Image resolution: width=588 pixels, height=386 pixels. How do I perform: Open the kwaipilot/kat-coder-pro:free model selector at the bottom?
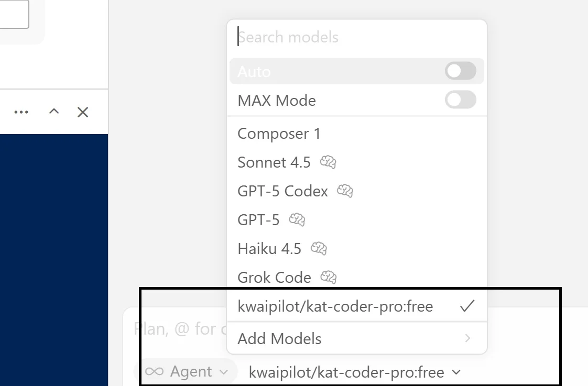(354, 372)
